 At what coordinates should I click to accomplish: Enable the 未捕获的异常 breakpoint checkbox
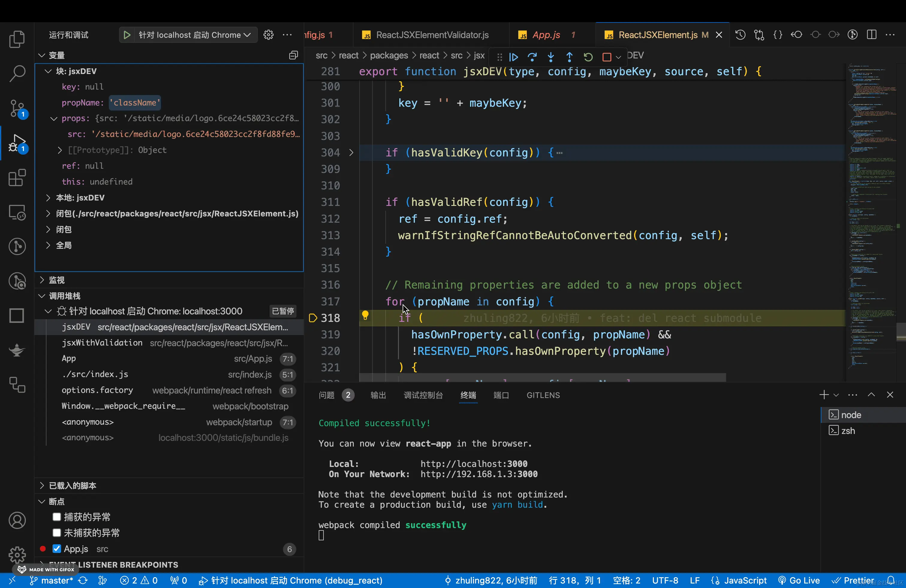click(57, 533)
